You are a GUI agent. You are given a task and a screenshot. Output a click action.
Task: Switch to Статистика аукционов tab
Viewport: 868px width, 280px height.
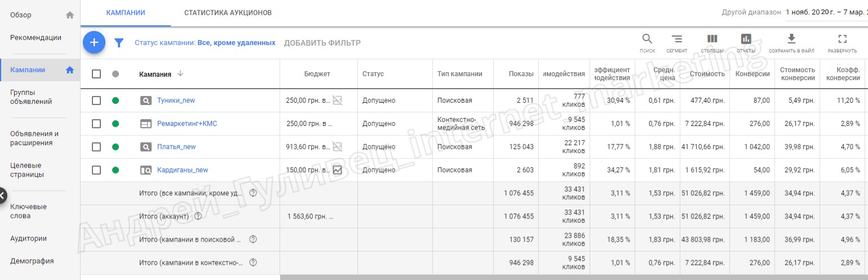[x=228, y=12]
